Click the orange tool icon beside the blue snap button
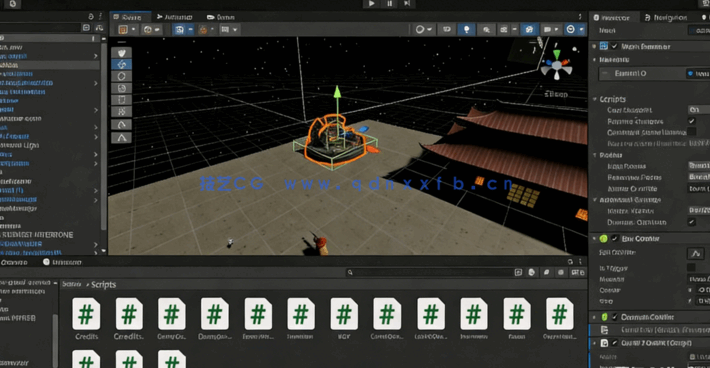 pyautogui.click(x=203, y=30)
